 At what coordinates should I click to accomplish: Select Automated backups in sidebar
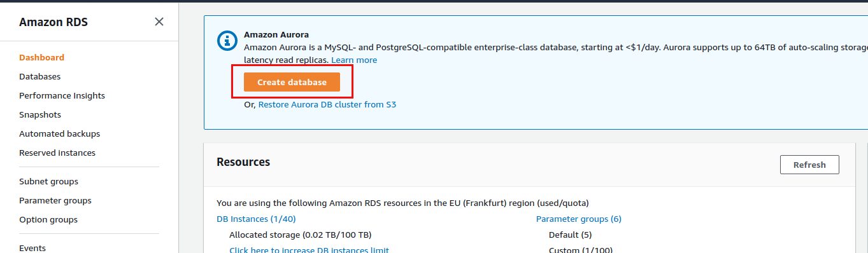[59, 133]
